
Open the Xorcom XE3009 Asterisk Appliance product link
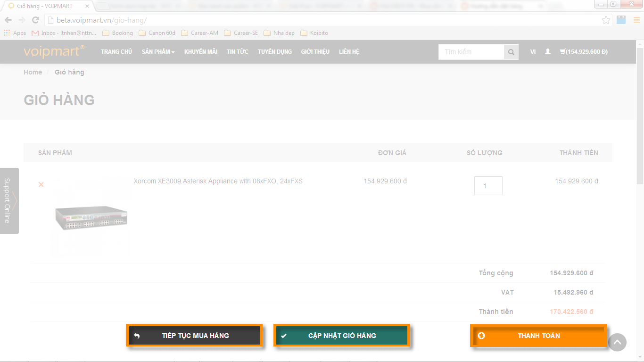tap(218, 181)
